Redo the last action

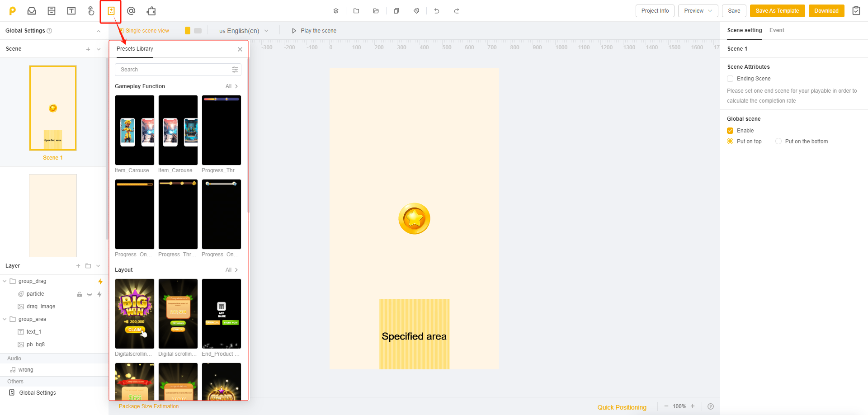point(457,11)
